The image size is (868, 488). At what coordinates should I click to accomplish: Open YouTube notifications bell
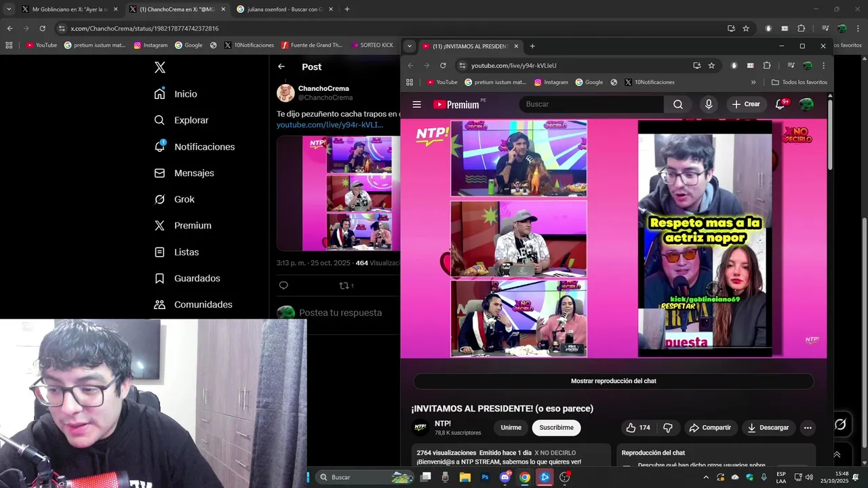pyautogui.click(x=781, y=104)
